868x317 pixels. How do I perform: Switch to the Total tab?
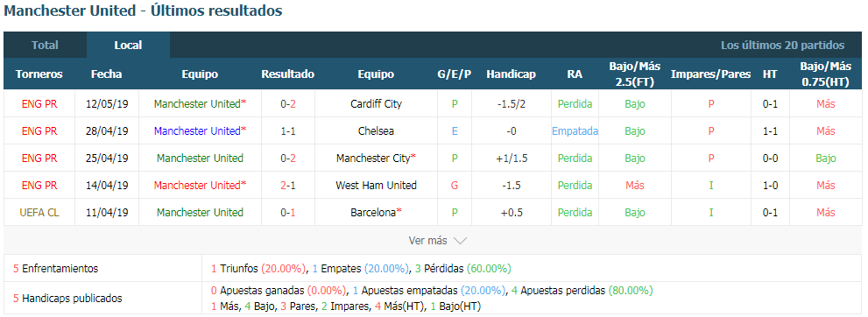(45, 46)
